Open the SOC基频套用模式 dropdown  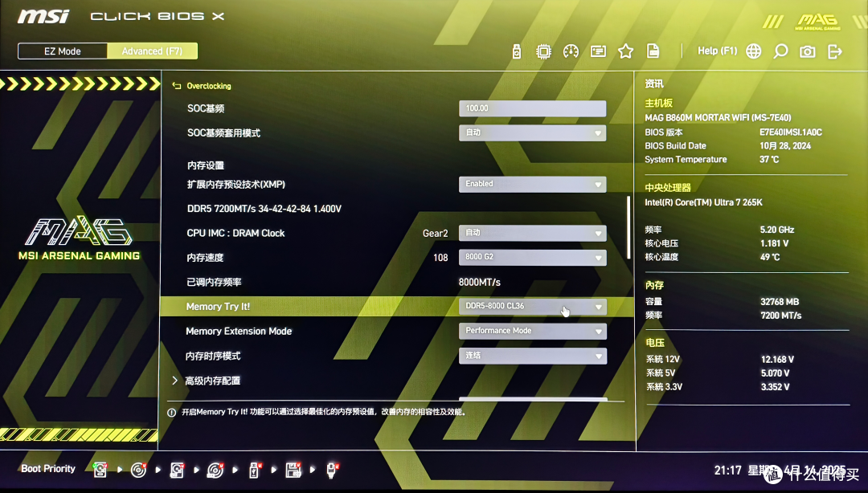533,132
